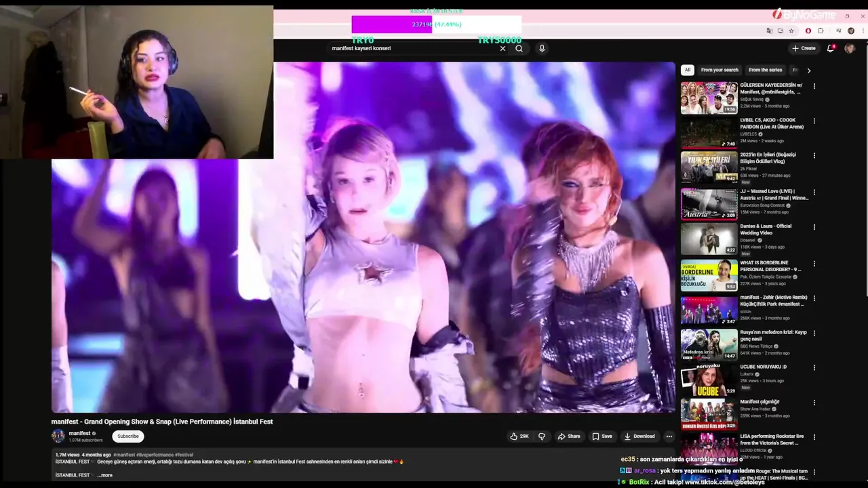This screenshot has width=868, height=488.
Task: Click the video player to pause
Action: [363, 237]
